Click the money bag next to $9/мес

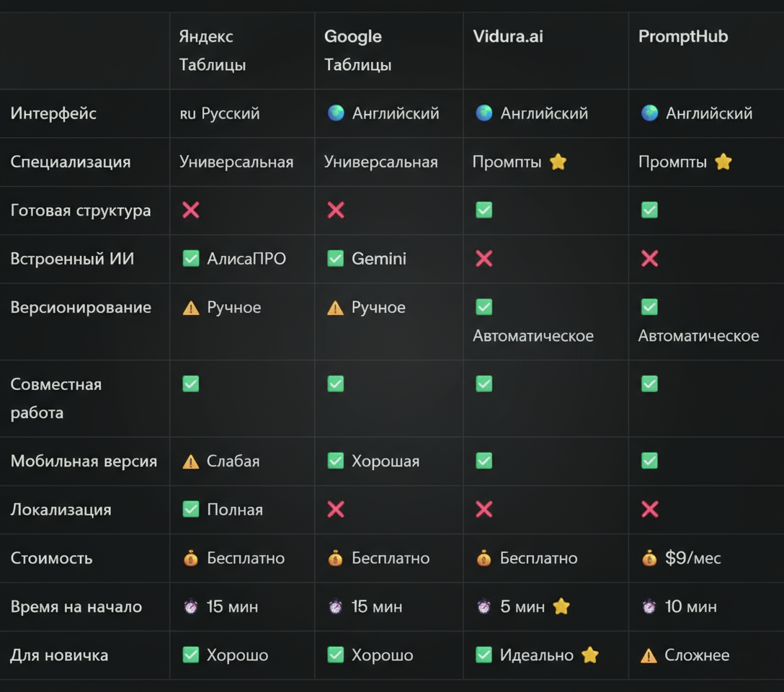coord(649,558)
